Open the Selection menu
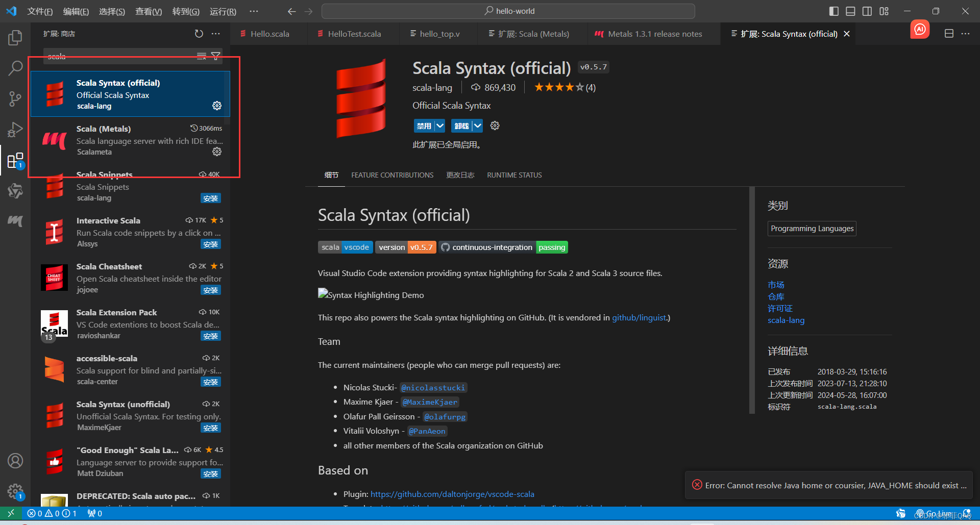 point(112,11)
